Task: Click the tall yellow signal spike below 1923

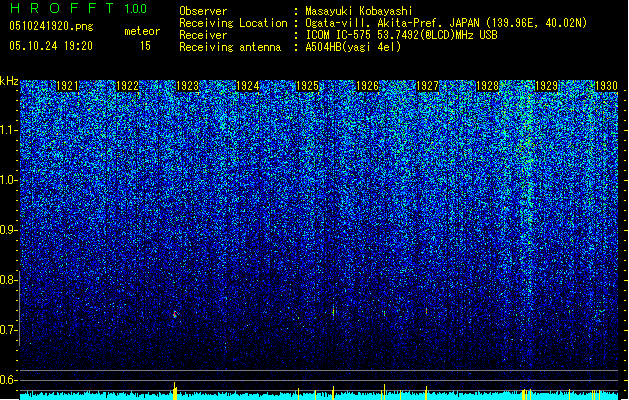Action: tap(175, 391)
